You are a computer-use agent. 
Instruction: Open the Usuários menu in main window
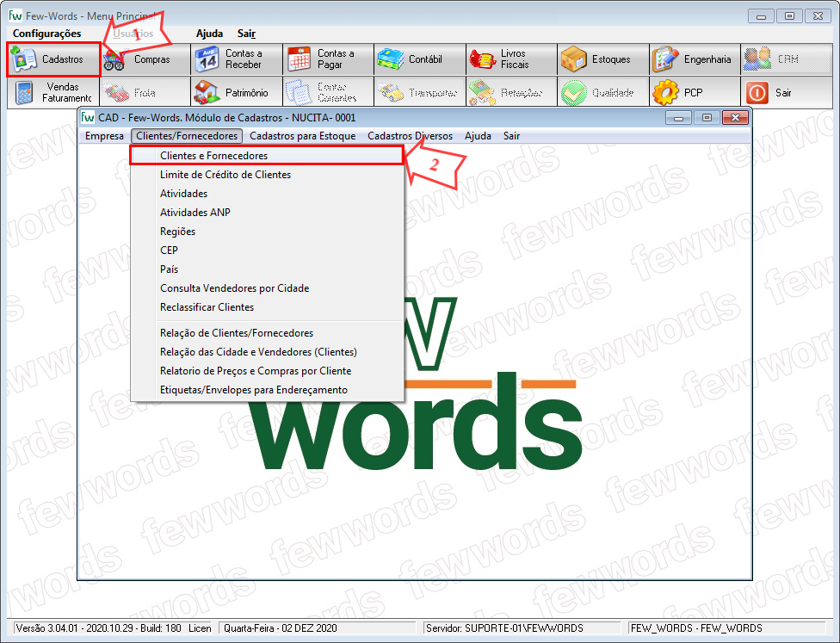pyautogui.click(x=133, y=34)
